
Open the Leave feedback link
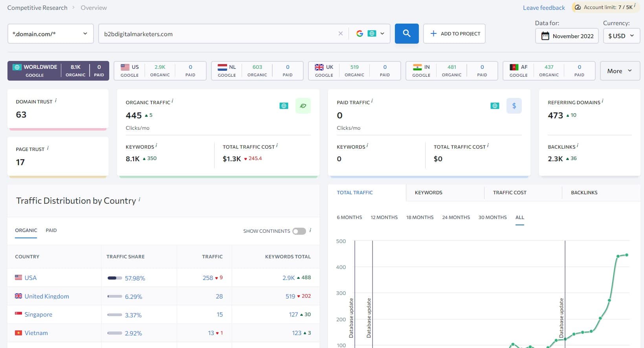[544, 7]
